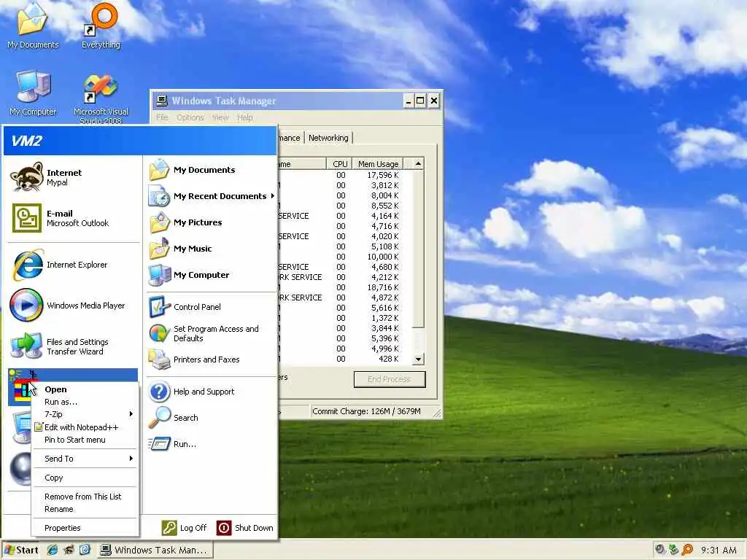Click third quick launch icon beside Task Manager
This screenshot has width=747, height=560.
(85, 550)
